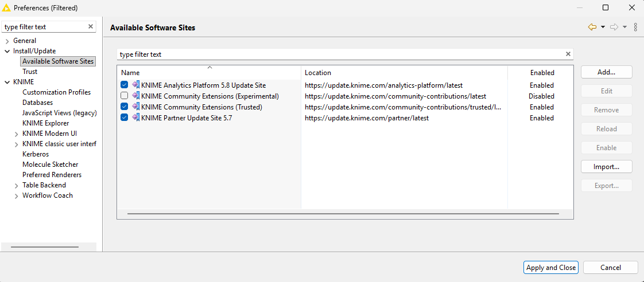This screenshot has height=282, width=644.
Task: Select the partner/latest location URL
Action: click(x=366, y=118)
